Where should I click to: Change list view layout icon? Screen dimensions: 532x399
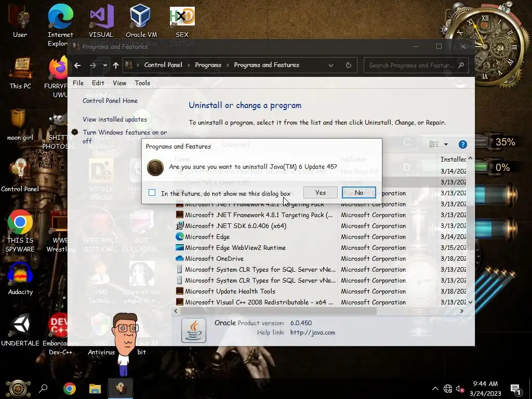tap(434, 144)
